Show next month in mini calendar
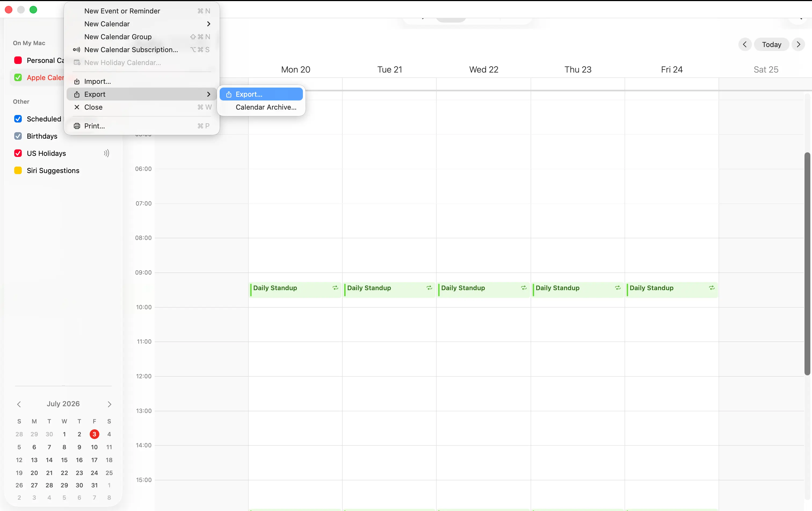The width and height of the screenshot is (812, 511). click(109, 404)
